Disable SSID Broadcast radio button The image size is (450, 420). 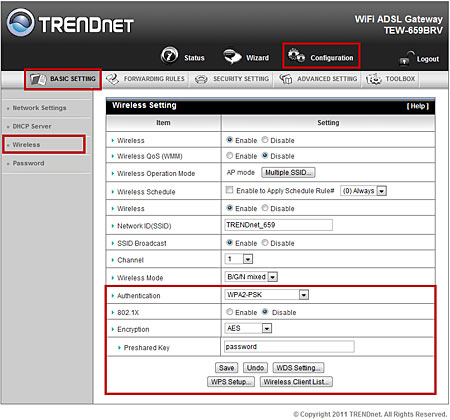(265, 242)
